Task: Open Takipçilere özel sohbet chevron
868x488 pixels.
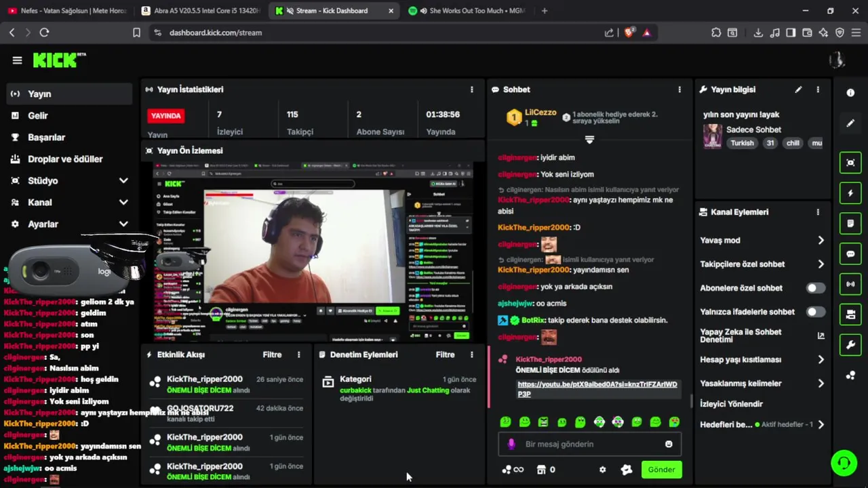Action: tap(821, 264)
